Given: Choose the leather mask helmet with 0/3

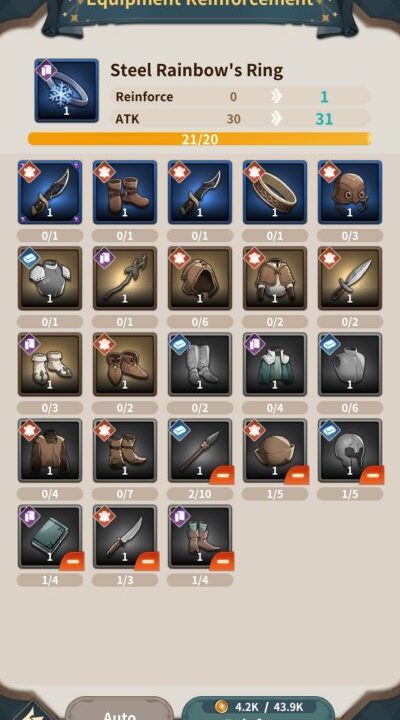Looking at the screenshot, I should [350, 192].
